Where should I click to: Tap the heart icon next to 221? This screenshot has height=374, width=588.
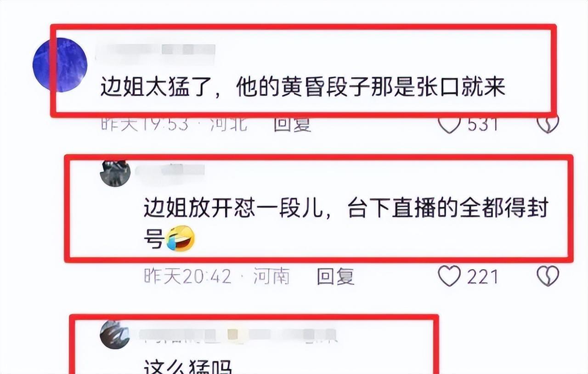(x=449, y=277)
